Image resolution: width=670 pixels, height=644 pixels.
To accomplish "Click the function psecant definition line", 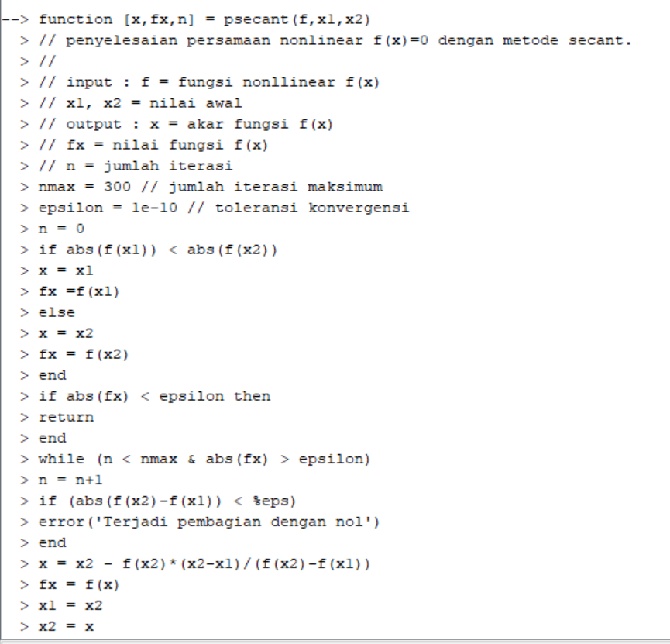I will [x=204, y=19].
